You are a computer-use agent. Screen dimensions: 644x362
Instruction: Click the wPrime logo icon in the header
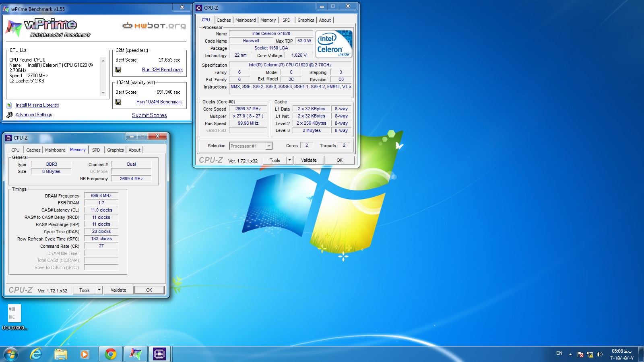pos(14,29)
